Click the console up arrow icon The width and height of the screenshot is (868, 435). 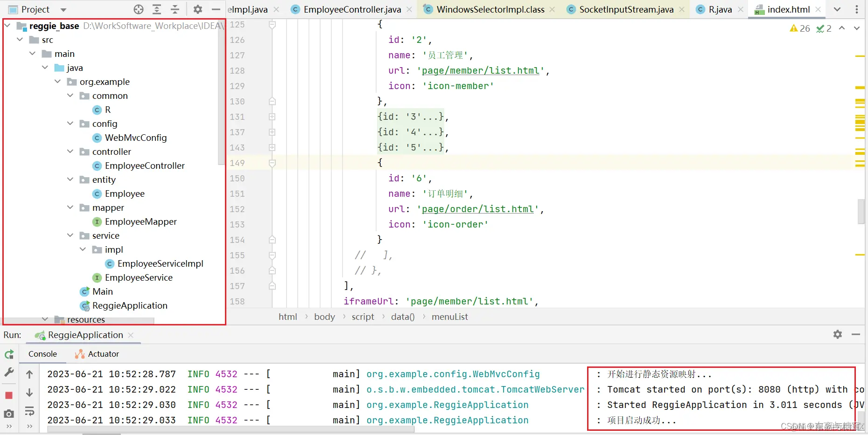tap(29, 374)
